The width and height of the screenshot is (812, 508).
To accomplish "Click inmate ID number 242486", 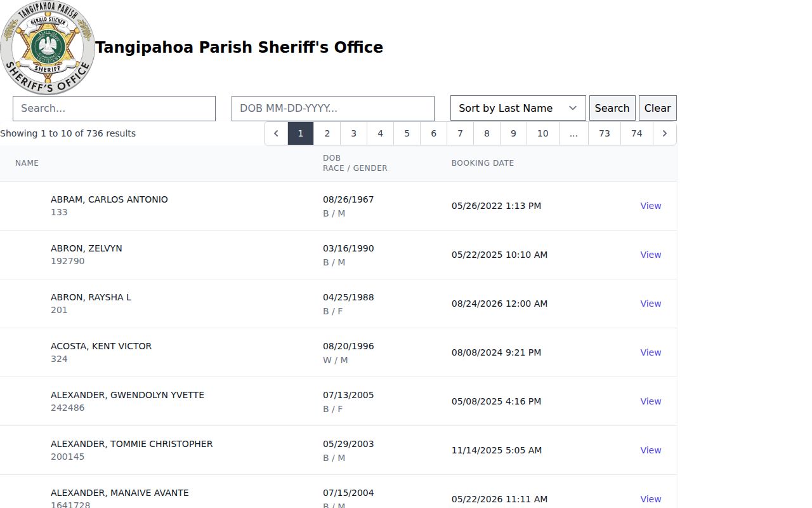I will tap(67, 408).
